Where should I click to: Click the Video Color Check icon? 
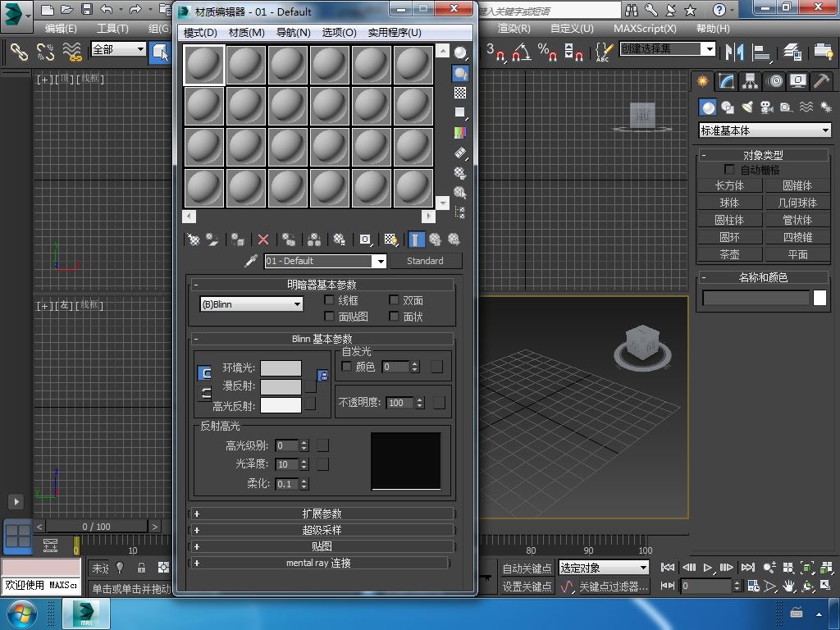(460, 132)
